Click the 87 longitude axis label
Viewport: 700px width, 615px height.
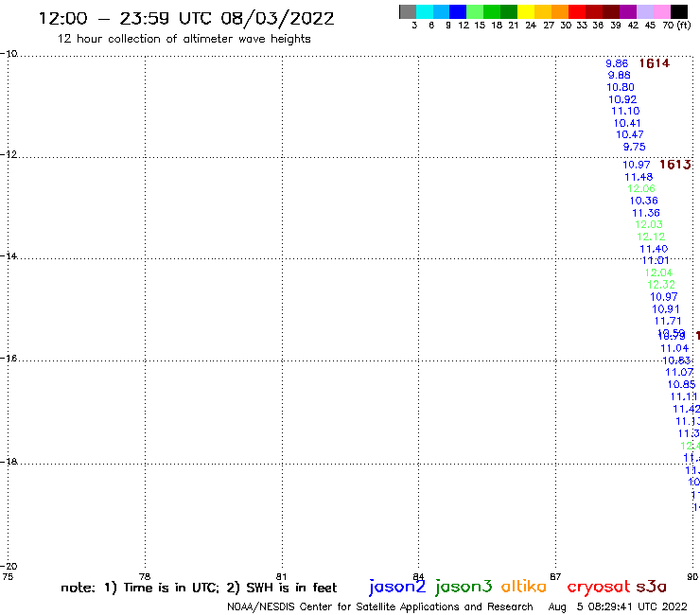[555, 576]
